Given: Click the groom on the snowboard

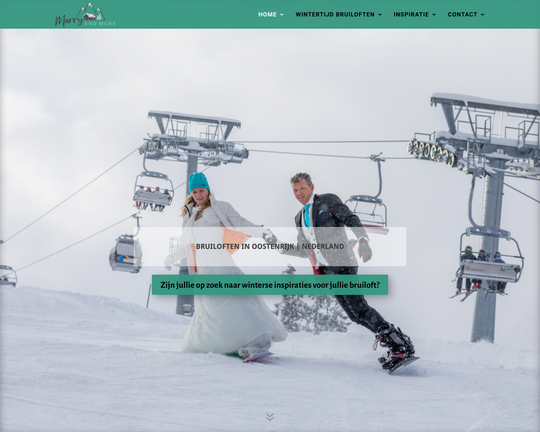Looking at the screenshot, I should [348, 269].
